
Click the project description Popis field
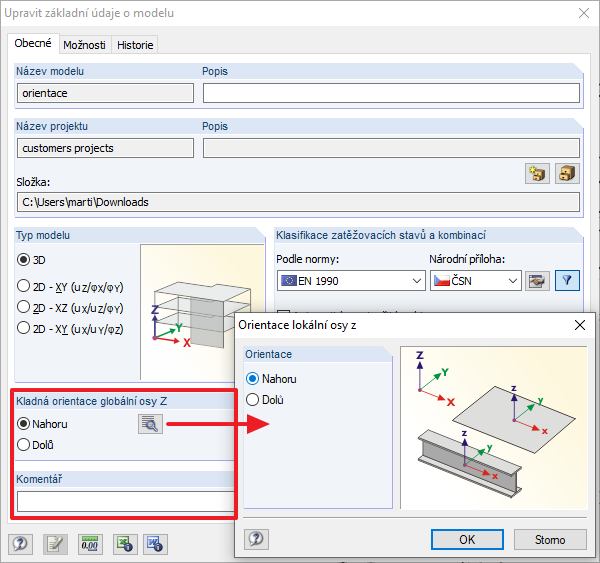pyautogui.click(x=391, y=148)
